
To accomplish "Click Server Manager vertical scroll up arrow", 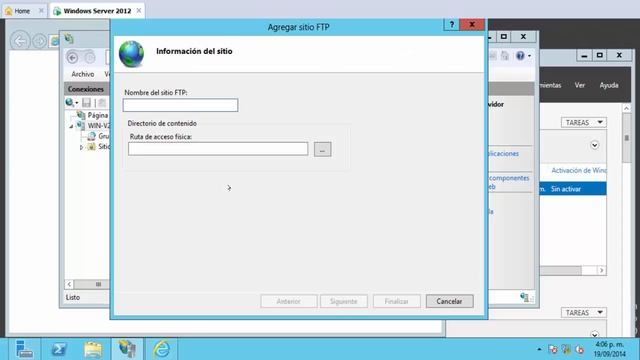I will (x=627, y=108).
